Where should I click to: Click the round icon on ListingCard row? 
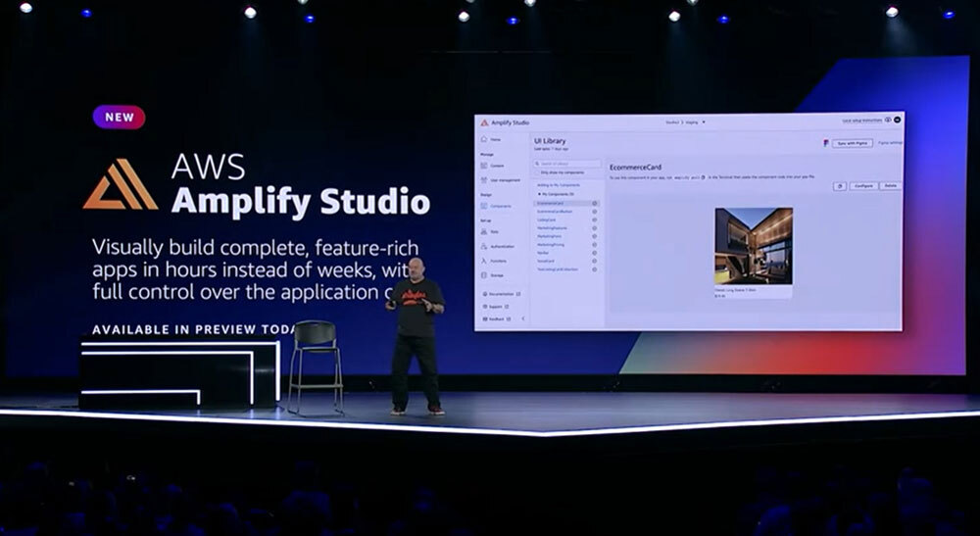pyautogui.click(x=595, y=219)
